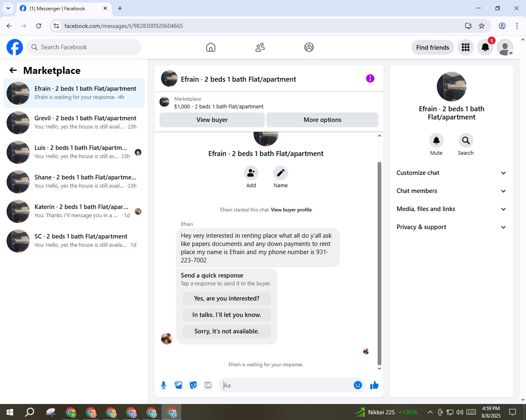Click the message text input field
The width and height of the screenshot is (526, 420).
pos(287,385)
